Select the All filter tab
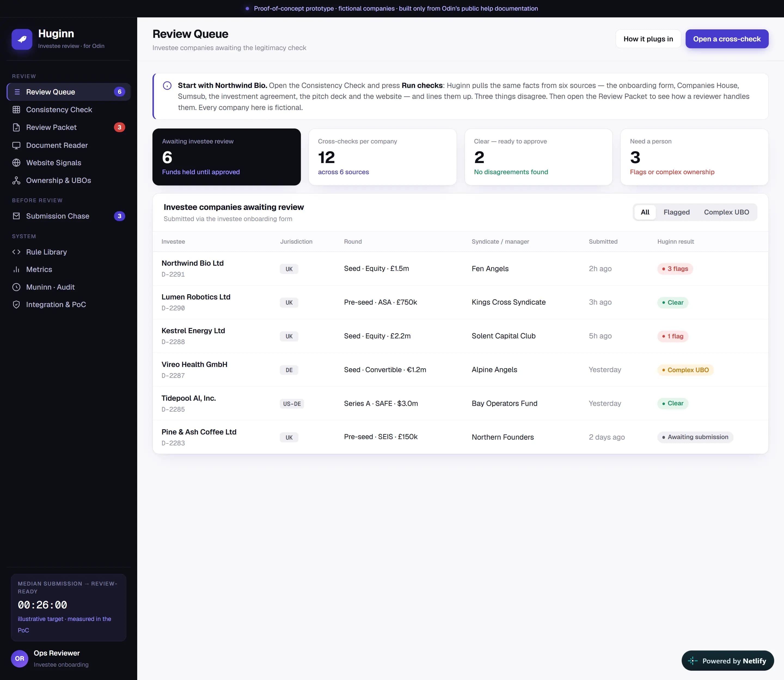 point(645,212)
